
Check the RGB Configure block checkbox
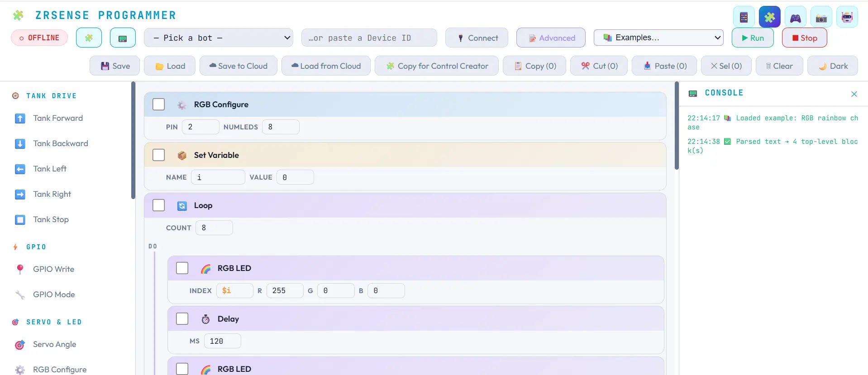[158, 104]
